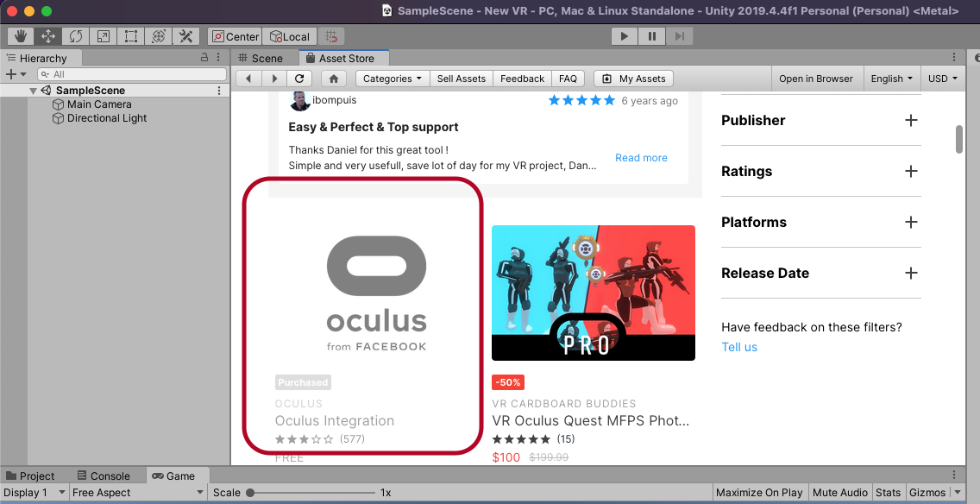Open the custom editor tools

pyautogui.click(x=185, y=36)
